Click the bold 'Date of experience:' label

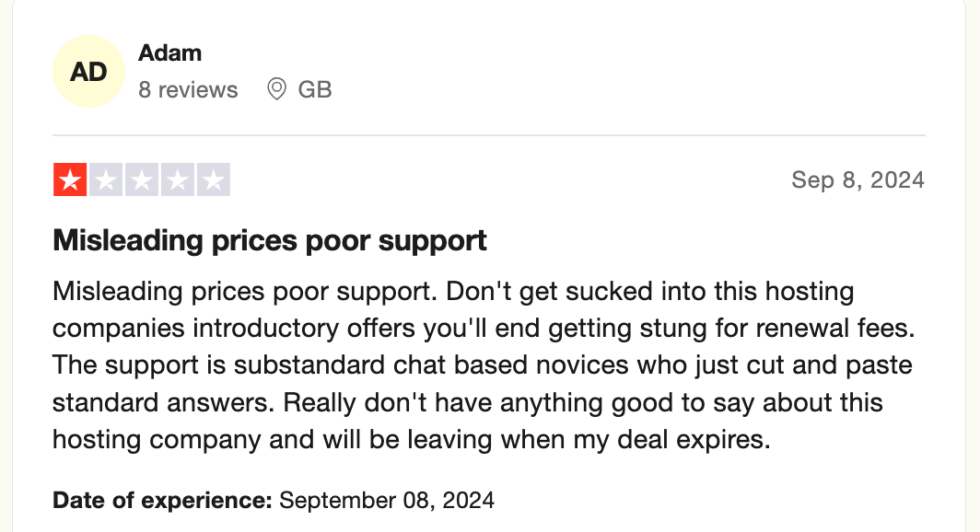(x=162, y=501)
